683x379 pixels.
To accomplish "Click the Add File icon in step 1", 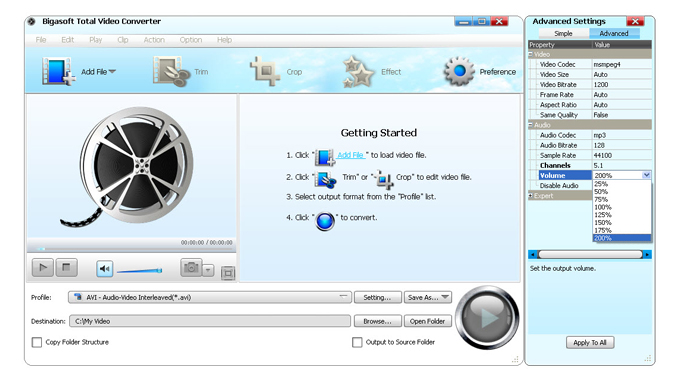I will (x=325, y=157).
